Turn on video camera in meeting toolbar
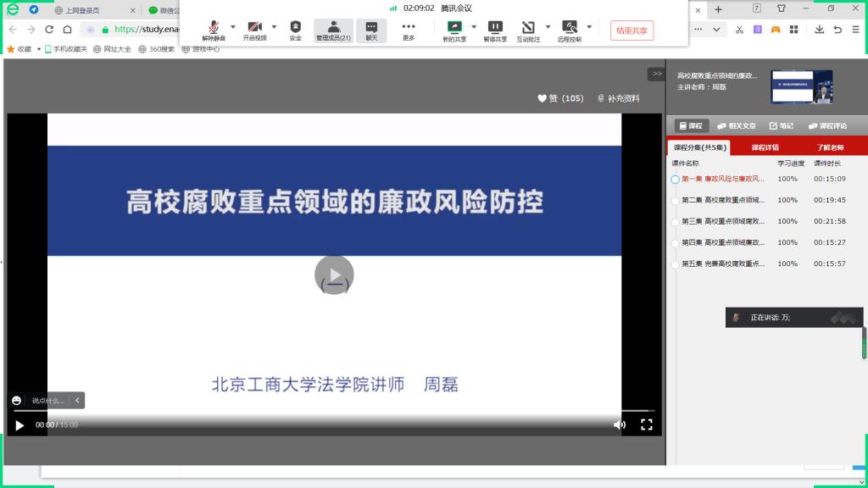Viewport: 868px width, 488px height. pos(254,30)
